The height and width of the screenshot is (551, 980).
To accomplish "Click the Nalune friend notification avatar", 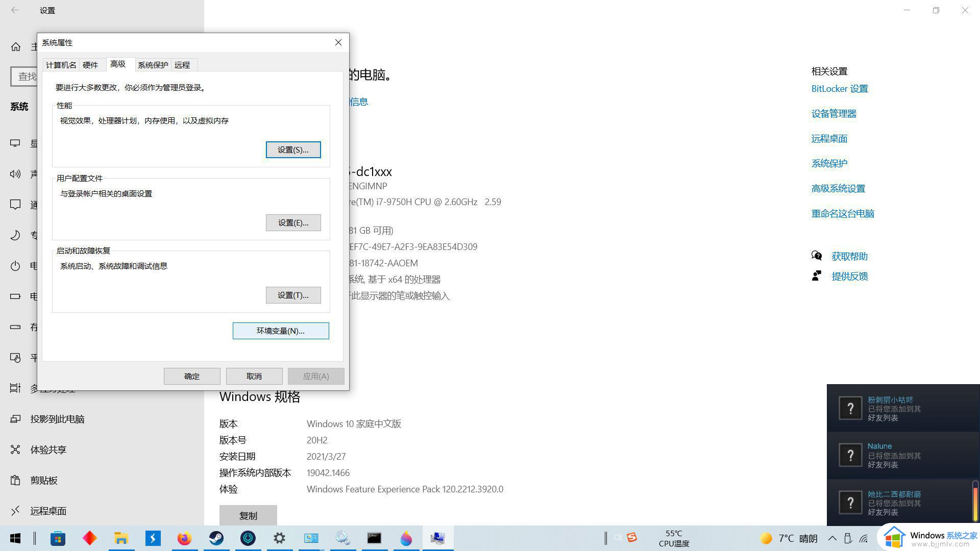I will tap(850, 455).
